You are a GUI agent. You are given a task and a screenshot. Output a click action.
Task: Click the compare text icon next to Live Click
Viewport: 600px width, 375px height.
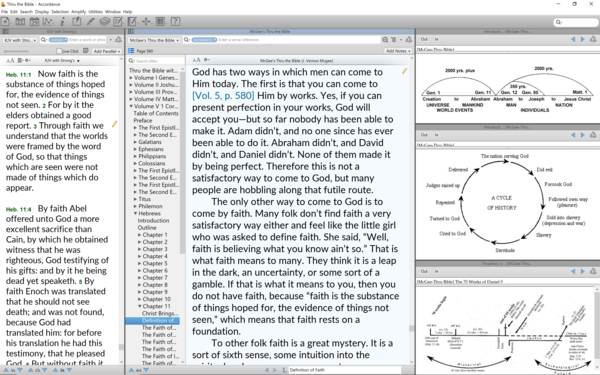pos(86,51)
